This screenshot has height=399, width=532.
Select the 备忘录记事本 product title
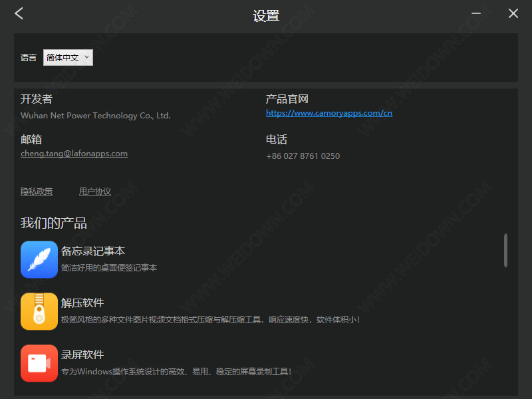pos(93,251)
